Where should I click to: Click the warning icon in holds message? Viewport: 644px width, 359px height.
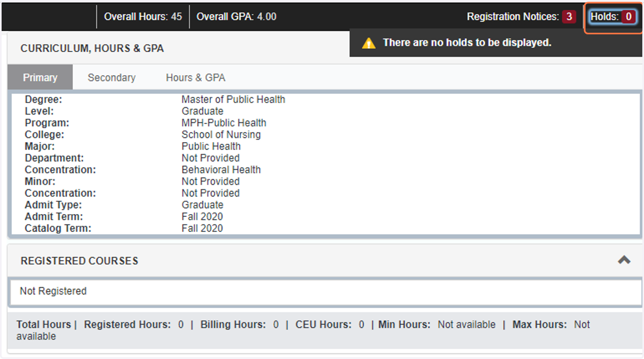[369, 43]
